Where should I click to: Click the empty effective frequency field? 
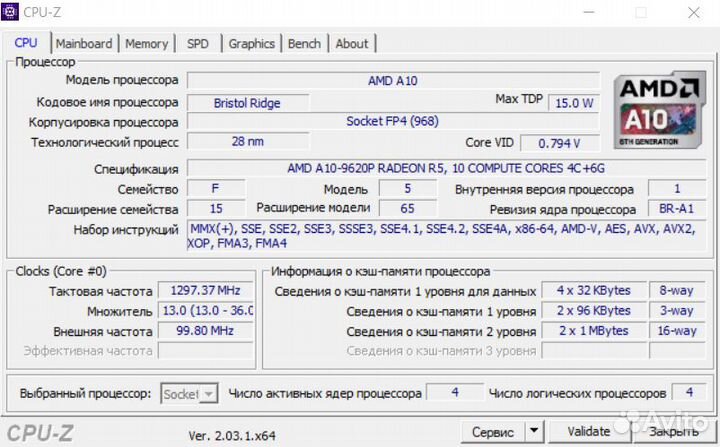click(206, 351)
